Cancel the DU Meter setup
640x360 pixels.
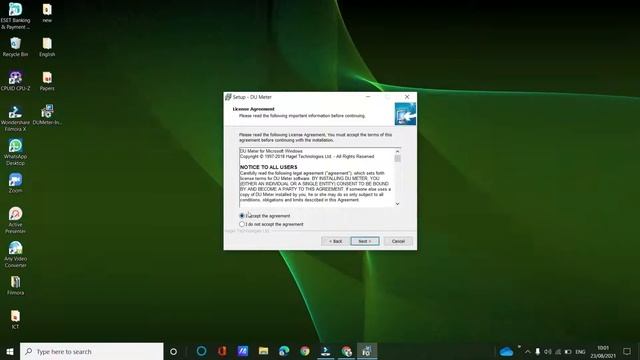pyautogui.click(x=398, y=241)
